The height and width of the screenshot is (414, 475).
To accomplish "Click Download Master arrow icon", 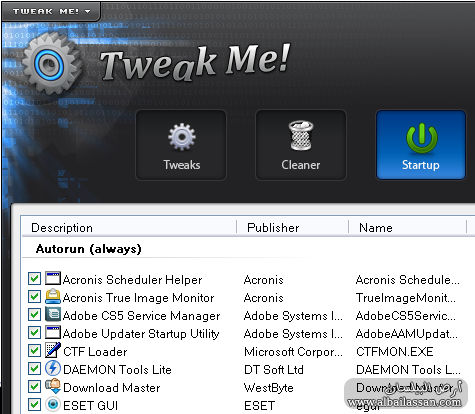I will pyautogui.click(x=53, y=386).
